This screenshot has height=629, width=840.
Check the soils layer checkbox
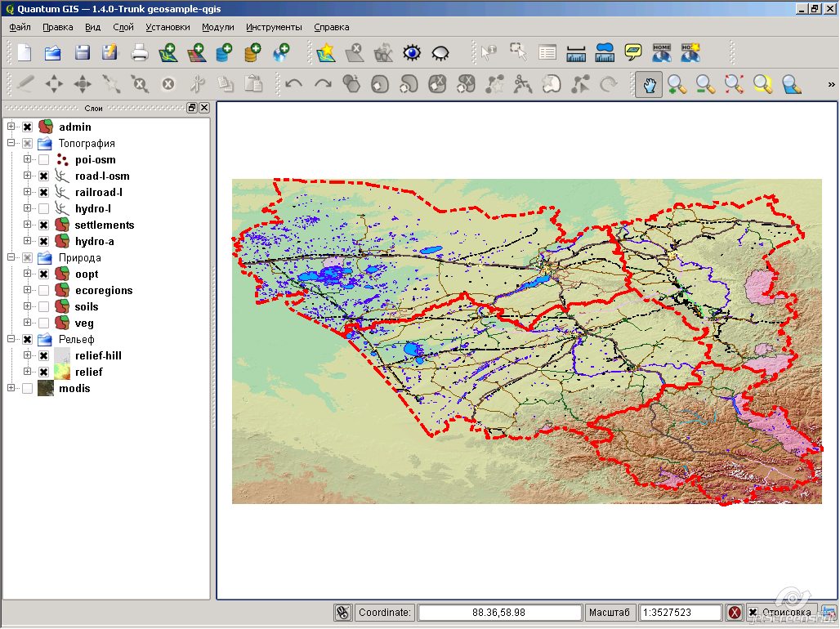[x=44, y=306]
